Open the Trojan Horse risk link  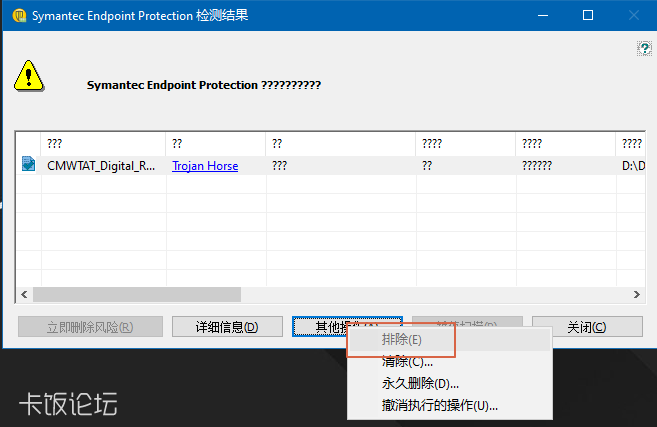point(205,166)
